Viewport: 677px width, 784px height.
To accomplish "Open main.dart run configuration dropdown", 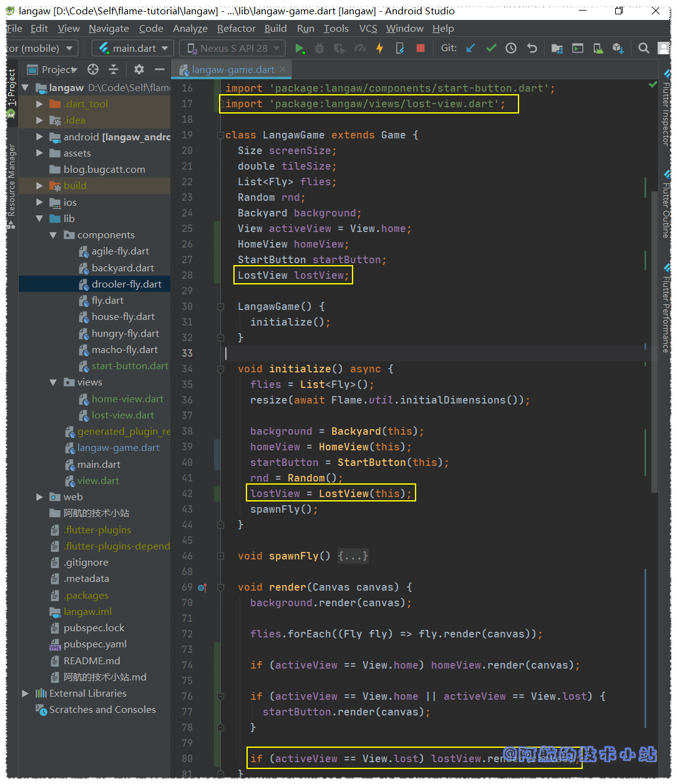I will (x=134, y=48).
